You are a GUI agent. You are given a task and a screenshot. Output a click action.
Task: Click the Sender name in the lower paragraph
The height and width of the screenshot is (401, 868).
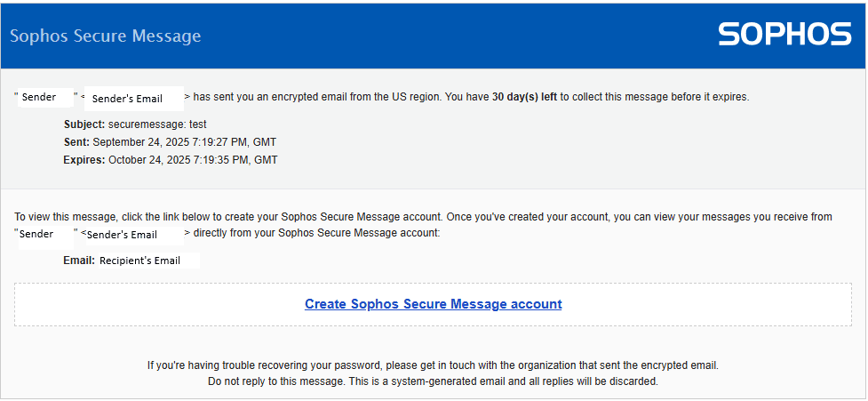[36, 234]
